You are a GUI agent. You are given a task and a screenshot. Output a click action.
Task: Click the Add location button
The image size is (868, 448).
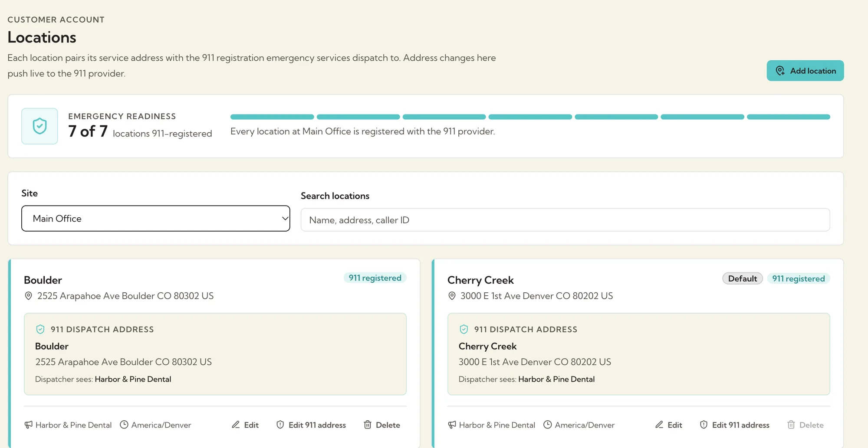[805, 71]
